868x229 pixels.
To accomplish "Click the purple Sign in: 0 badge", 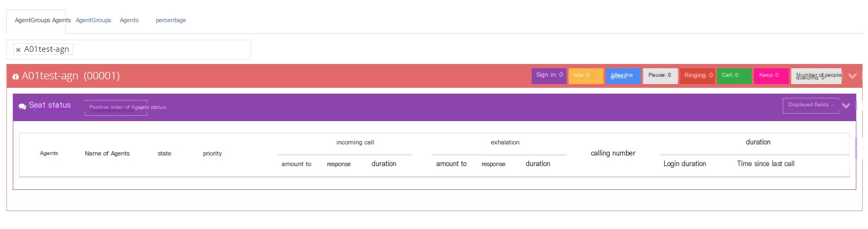I will coord(549,76).
